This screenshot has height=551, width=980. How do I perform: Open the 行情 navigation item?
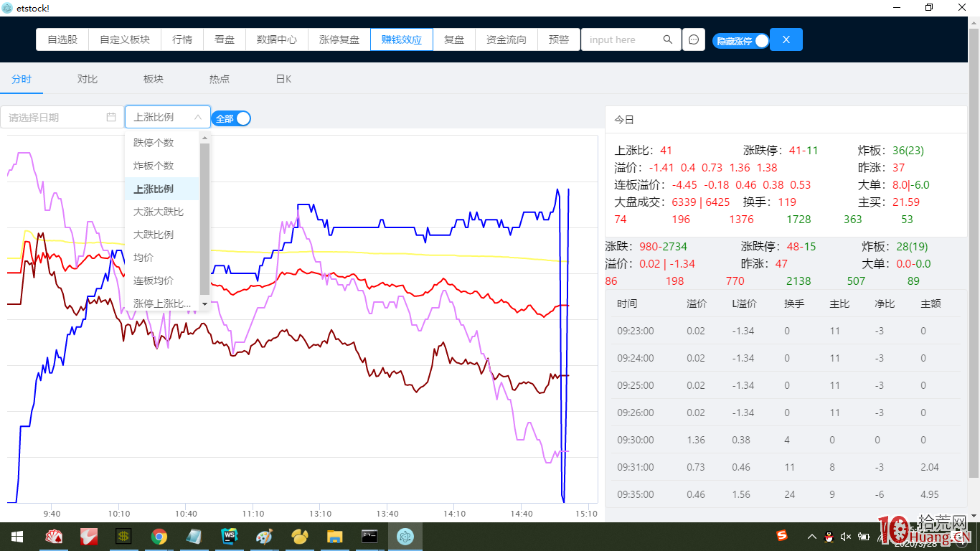(x=182, y=39)
